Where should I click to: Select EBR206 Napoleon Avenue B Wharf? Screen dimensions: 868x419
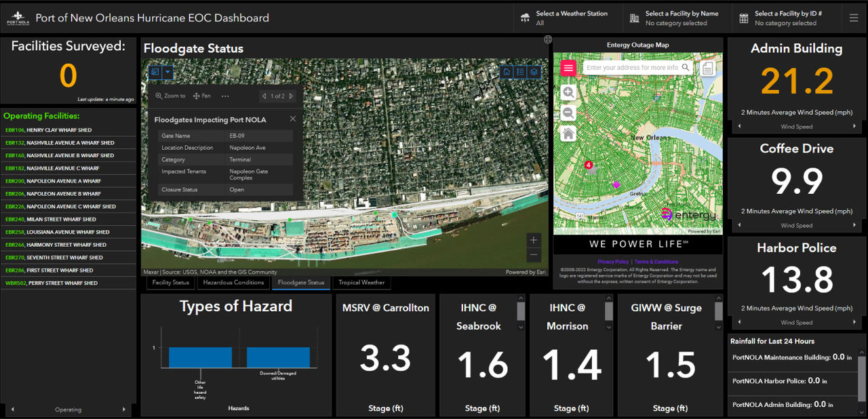68,194
